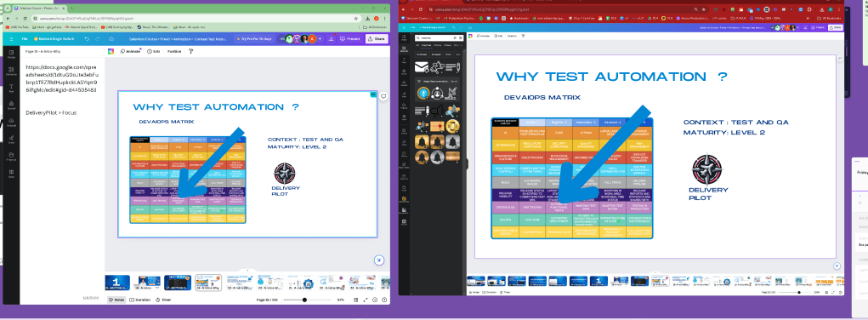Screen dimensions: 868x320
Task: Open Draw panel in left Canva window
Action: coord(11,140)
